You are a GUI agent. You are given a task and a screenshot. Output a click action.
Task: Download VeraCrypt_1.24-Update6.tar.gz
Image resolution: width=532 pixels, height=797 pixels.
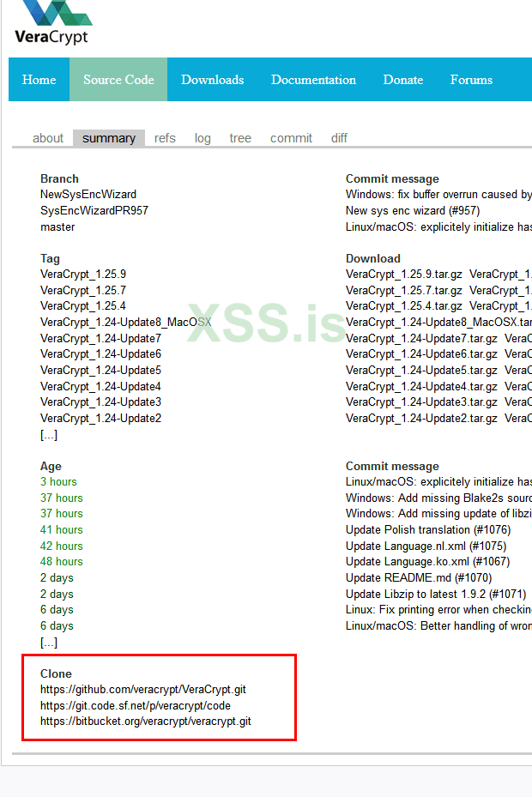pos(421,353)
